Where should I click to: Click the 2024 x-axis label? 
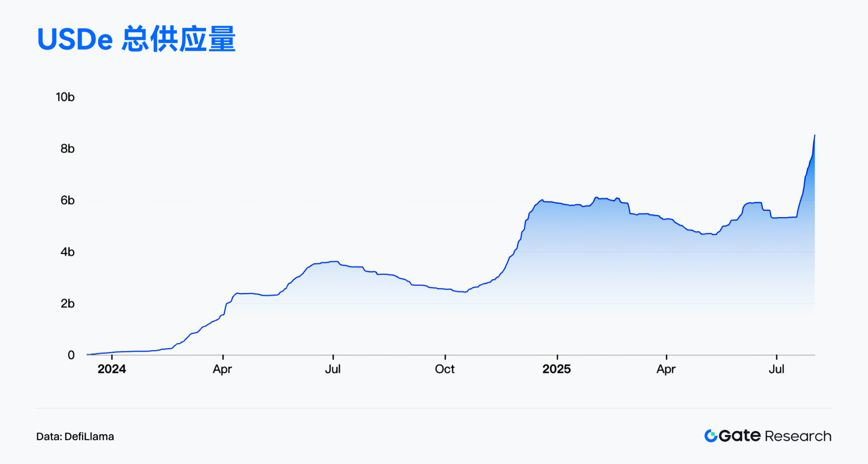tap(112, 369)
